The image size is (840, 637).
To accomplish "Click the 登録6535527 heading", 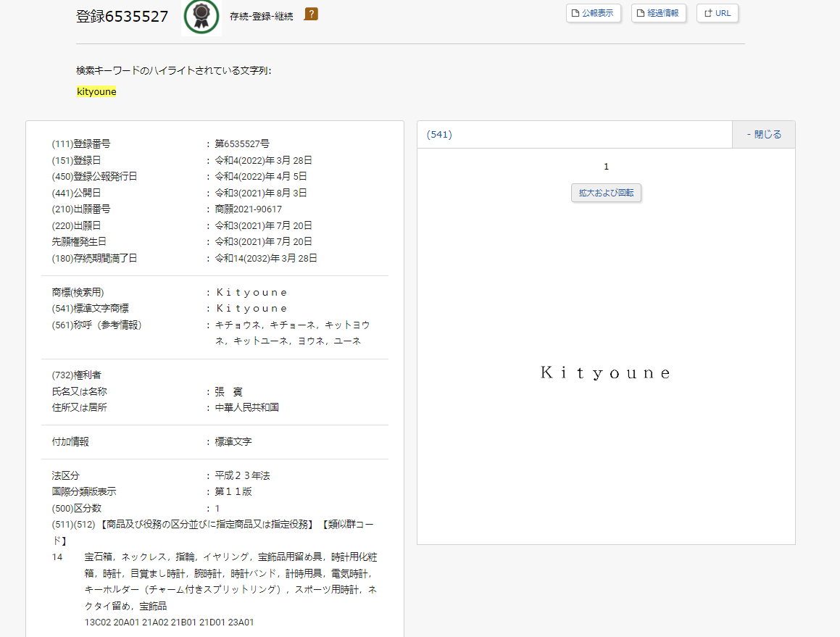I will 122,16.
